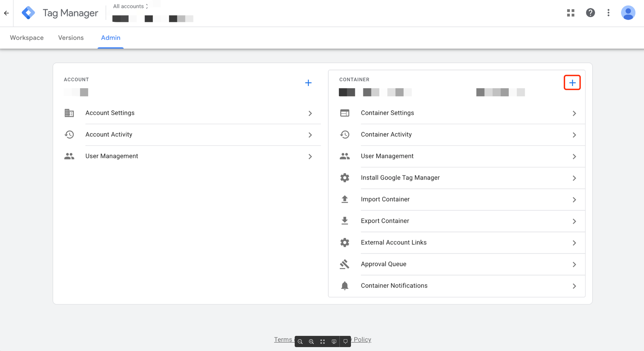Click the All accounts breadcrumb link
This screenshot has height=351, width=644.
tap(128, 6)
